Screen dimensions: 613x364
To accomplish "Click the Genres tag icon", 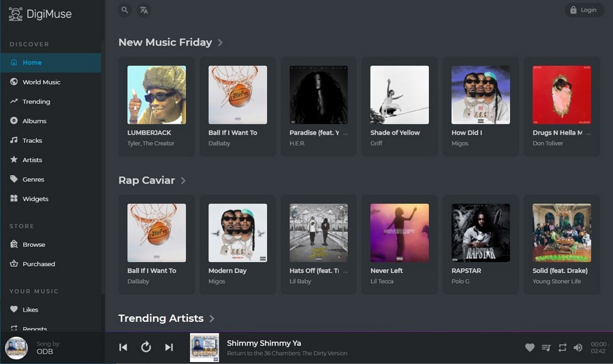I will [x=14, y=179].
